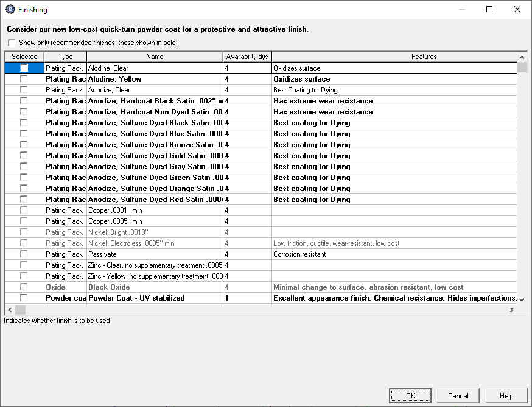The height and width of the screenshot is (407, 532).
Task: Click 'Alodine, Clear' name cell
Action: coord(155,68)
